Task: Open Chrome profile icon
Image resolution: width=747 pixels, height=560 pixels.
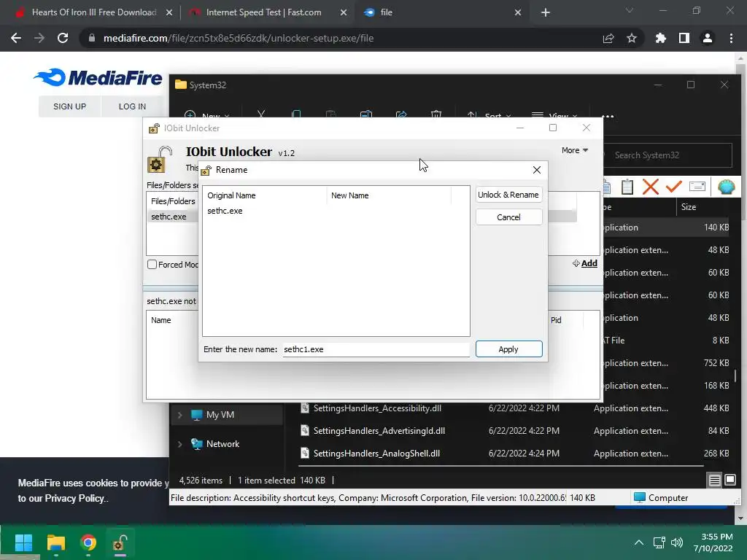Action: coord(707,38)
